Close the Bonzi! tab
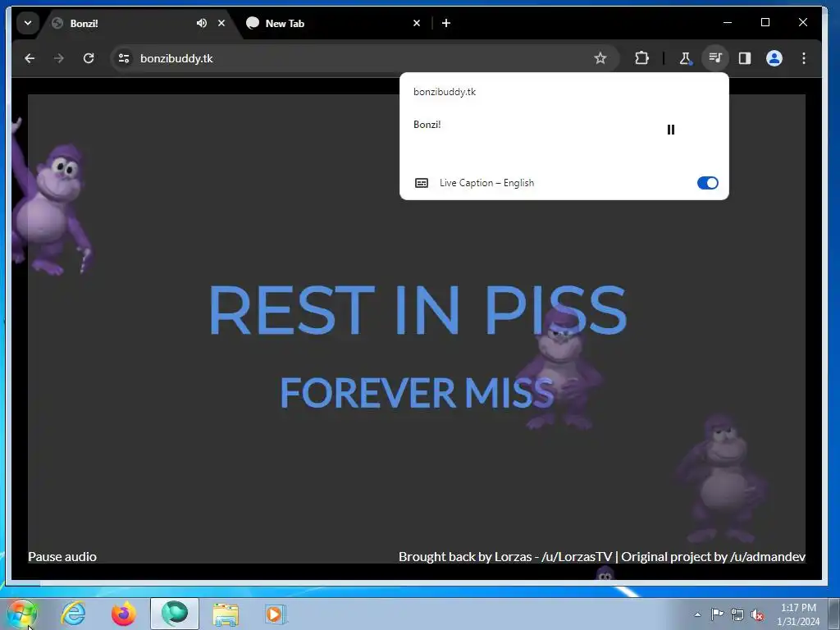 click(221, 23)
